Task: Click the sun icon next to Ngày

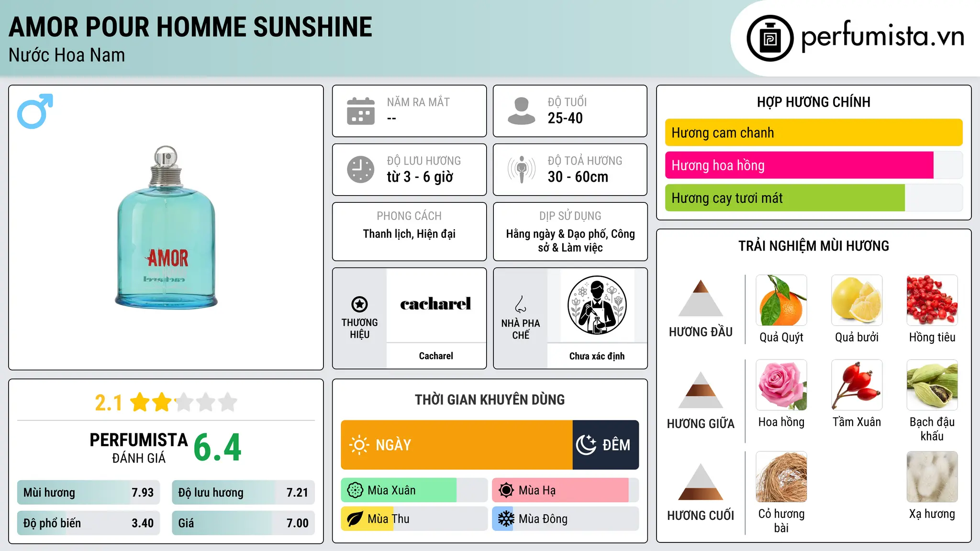Action: click(359, 445)
